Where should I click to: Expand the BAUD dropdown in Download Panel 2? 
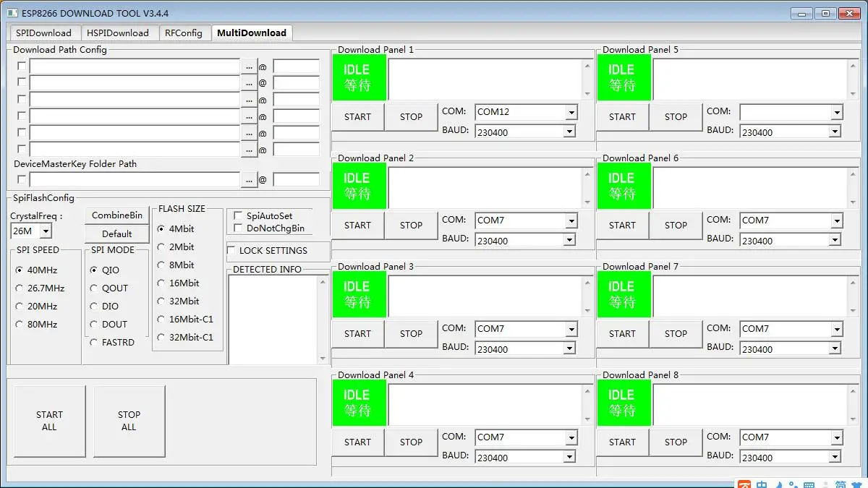[569, 240]
